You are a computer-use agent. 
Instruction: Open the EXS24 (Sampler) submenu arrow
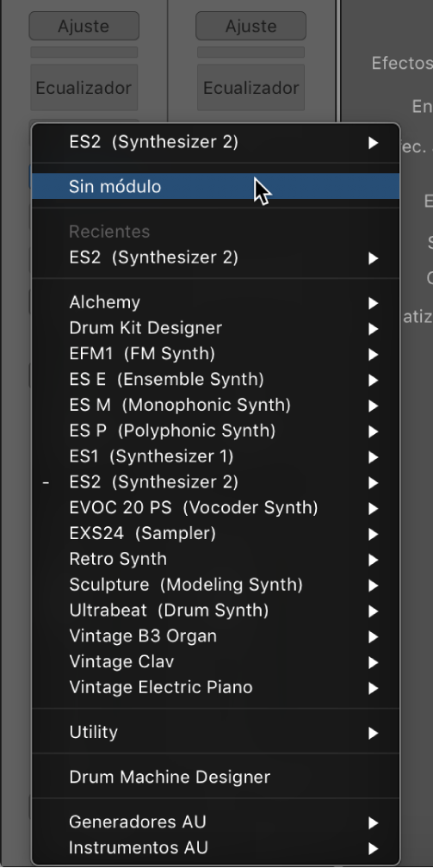pos(374,534)
